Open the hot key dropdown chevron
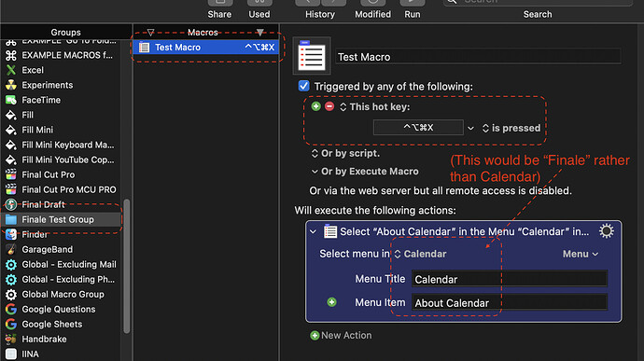 click(470, 128)
